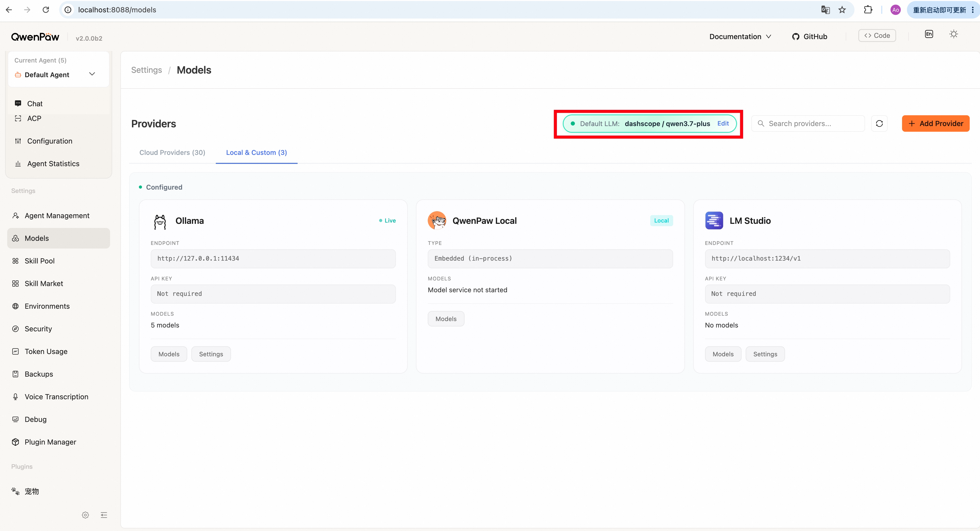Switch to Cloud Providers (30) tab
The image size is (980, 531).
tap(172, 153)
